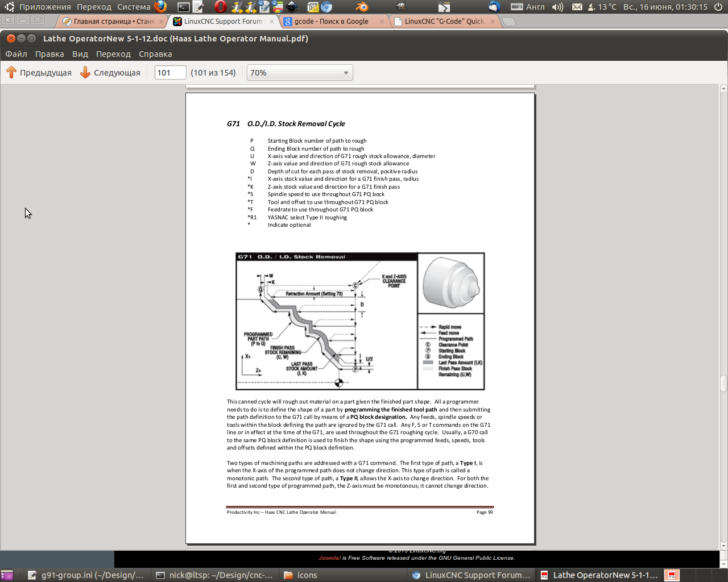
Task: Click the G71 O.D./I.D. Stock Removal Cycle heading
Action: [286, 123]
